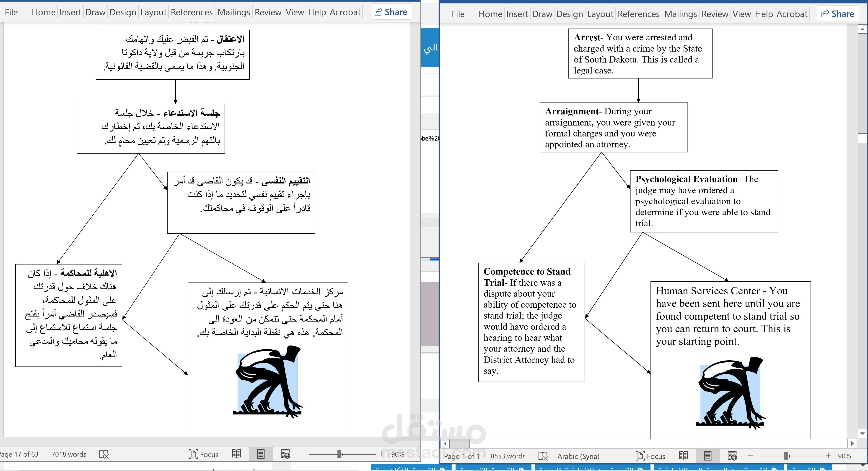Open the File menu in left window

point(11,12)
